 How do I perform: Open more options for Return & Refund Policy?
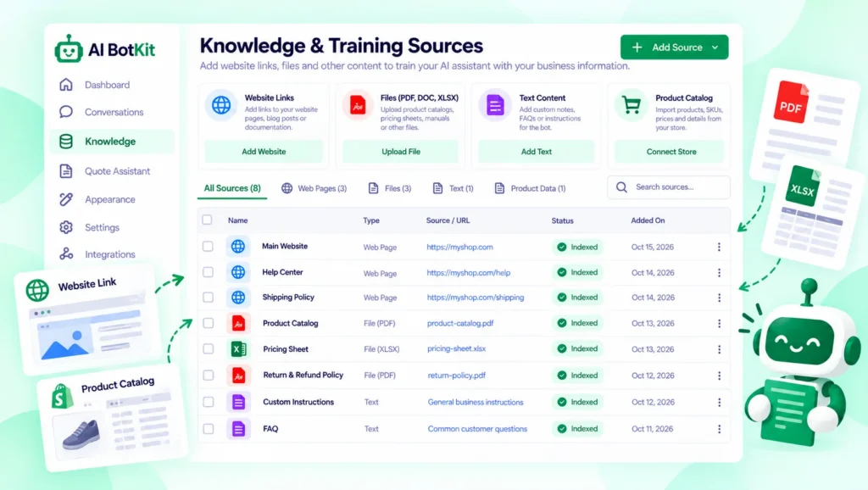719,376
